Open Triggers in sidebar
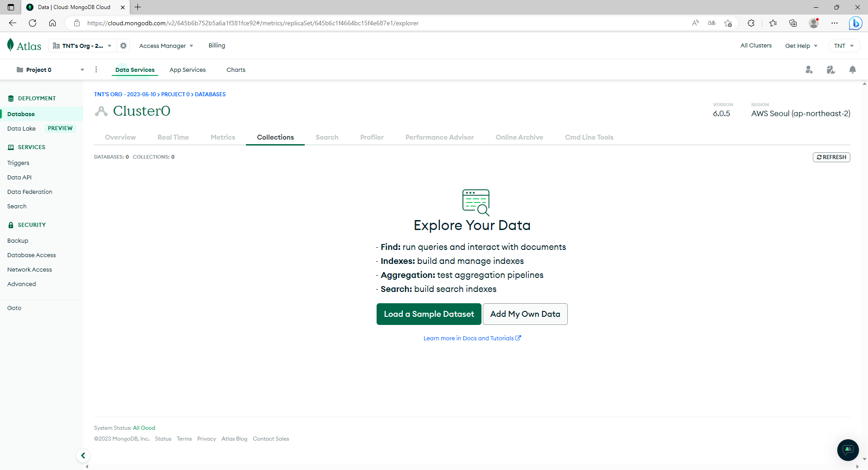Image resolution: width=868 pixels, height=470 pixels. tap(18, 163)
